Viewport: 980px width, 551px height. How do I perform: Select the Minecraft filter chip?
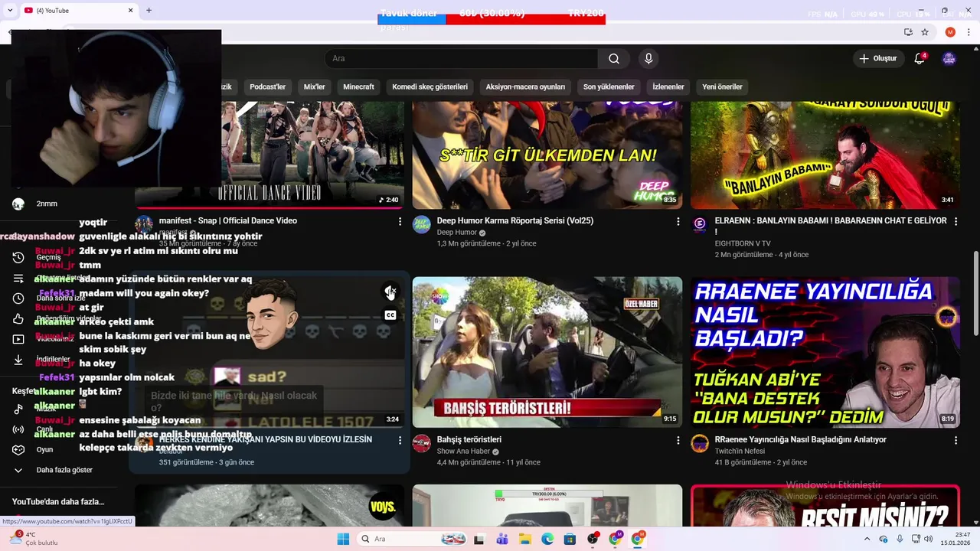358,86
